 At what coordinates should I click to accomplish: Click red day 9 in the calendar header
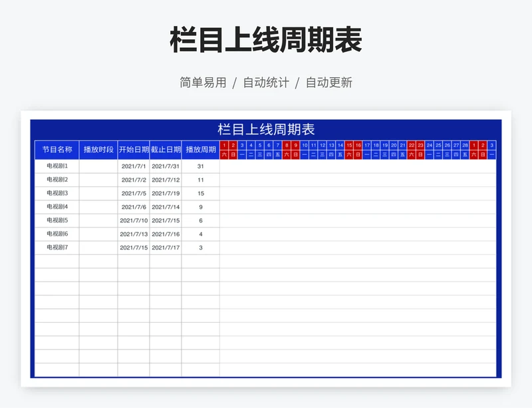(x=295, y=145)
